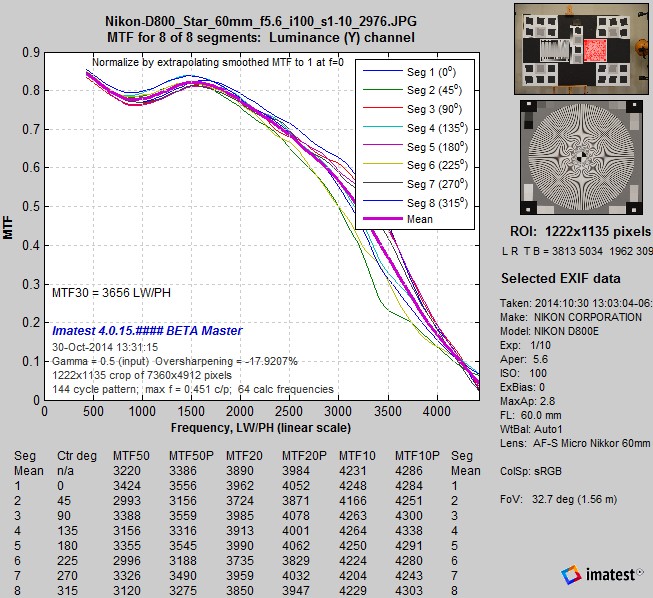This screenshot has height=598, width=653.
Task: Click the MTF20 column header
Action: point(244,456)
